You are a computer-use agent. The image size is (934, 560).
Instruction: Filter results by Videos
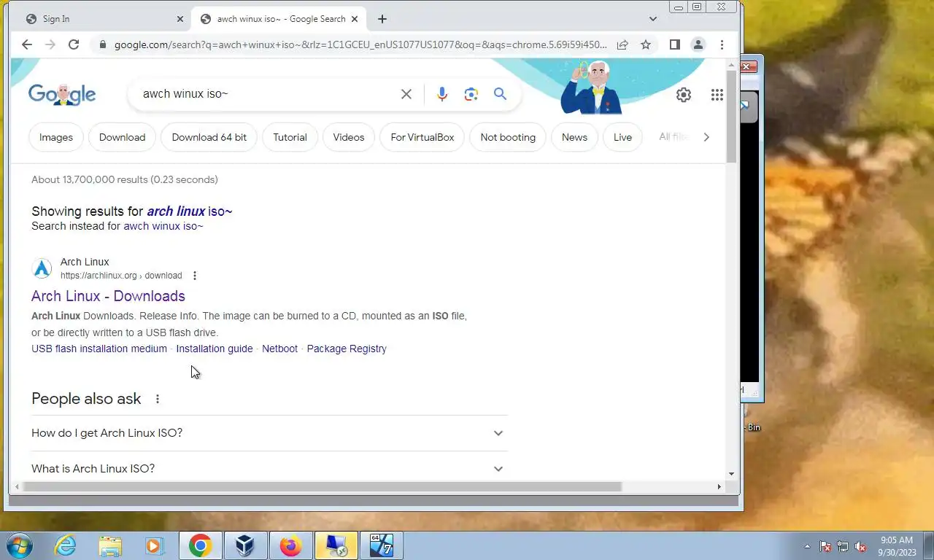[x=349, y=137]
